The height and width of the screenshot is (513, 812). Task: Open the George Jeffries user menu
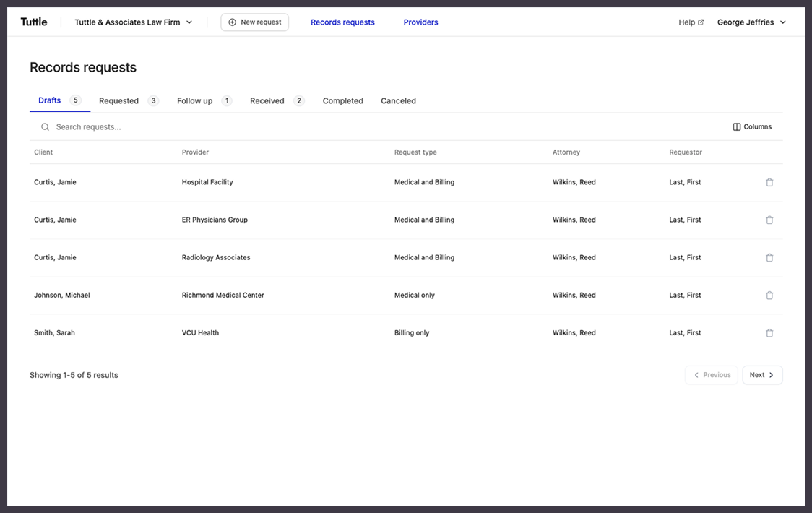click(x=751, y=22)
